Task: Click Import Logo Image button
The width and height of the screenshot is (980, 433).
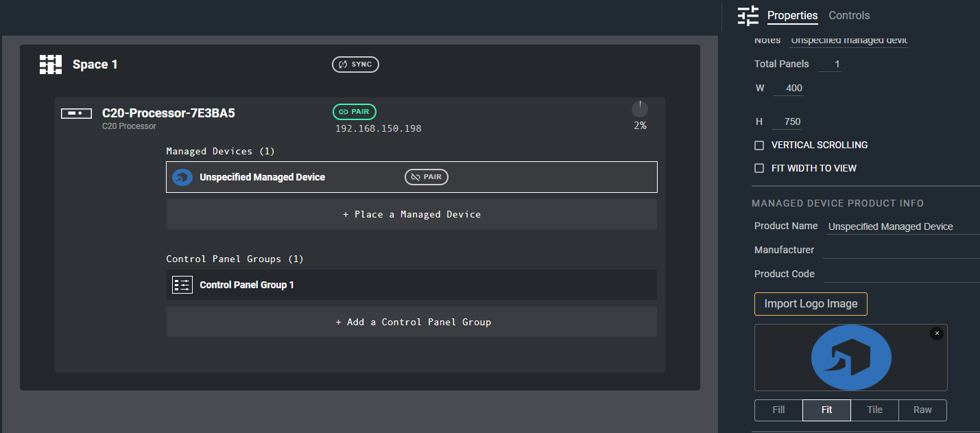Action: click(x=811, y=304)
